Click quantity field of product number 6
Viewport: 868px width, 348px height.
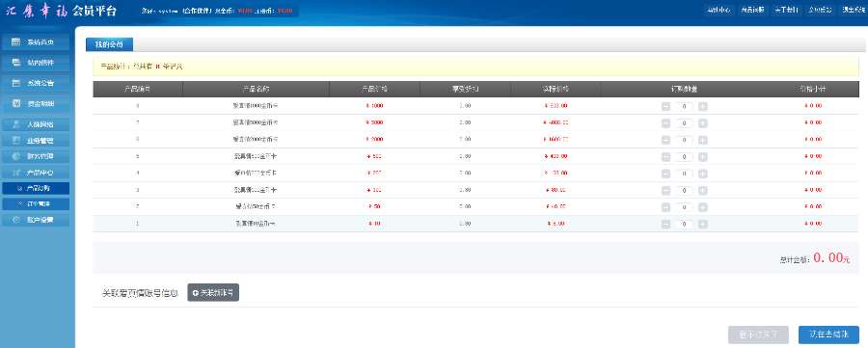[x=684, y=140]
